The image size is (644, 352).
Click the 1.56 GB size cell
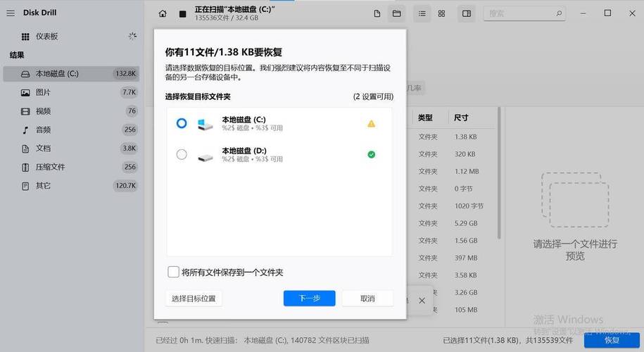(x=466, y=241)
